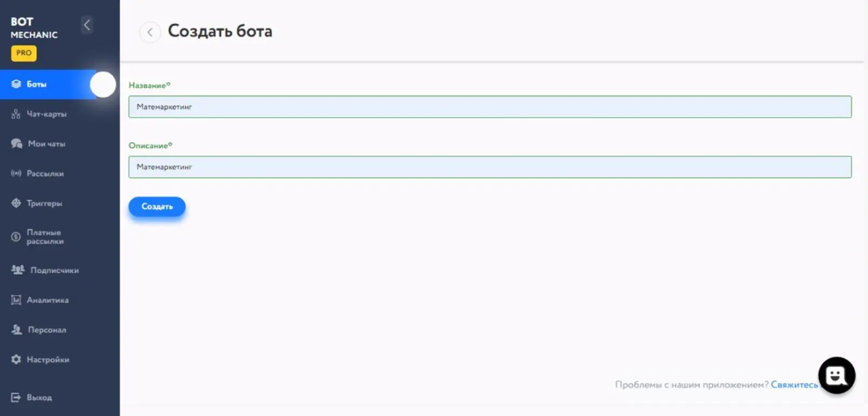Click the chart icon next to Аналитика
The height and width of the screenshot is (416, 868).
point(16,300)
